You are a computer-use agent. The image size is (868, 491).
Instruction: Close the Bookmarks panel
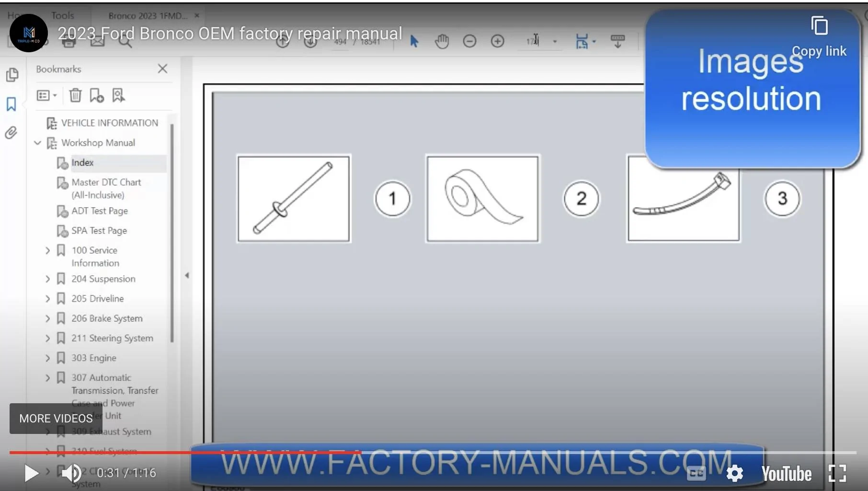tap(163, 69)
